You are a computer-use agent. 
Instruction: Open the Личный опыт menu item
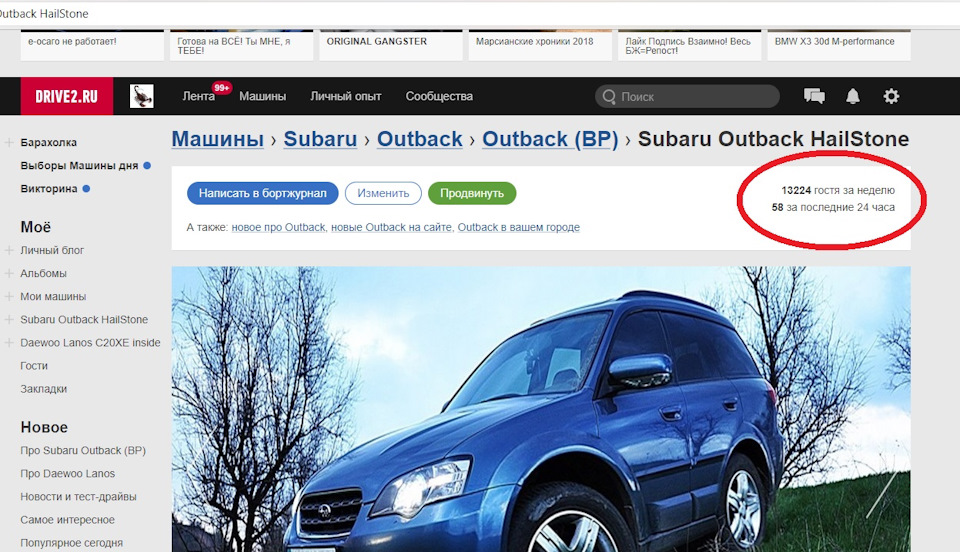point(345,96)
